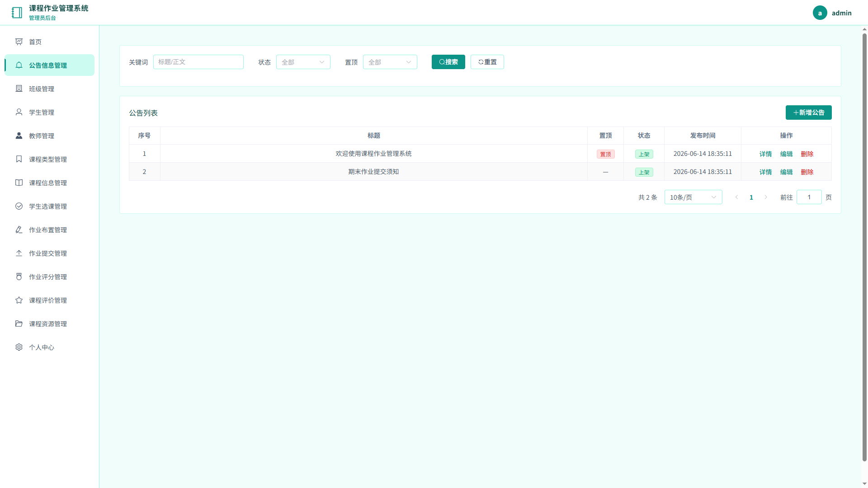868x488 pixels.
Task: Click title 期末作业提交须知
Action: click(x=374, y=172)
